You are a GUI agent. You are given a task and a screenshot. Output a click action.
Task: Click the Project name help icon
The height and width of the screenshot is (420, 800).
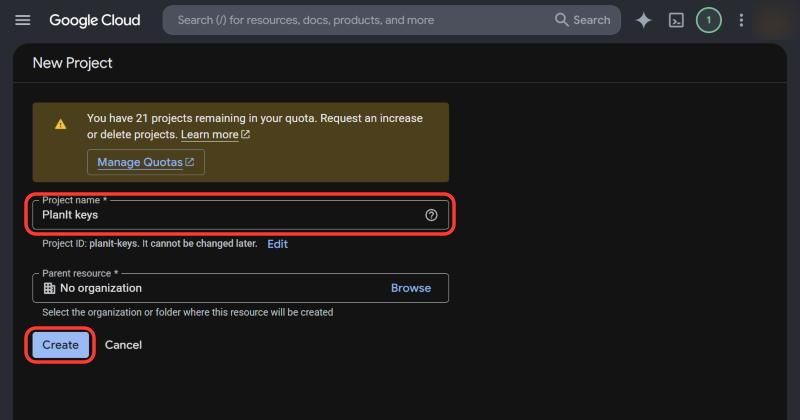coord(431,215)
